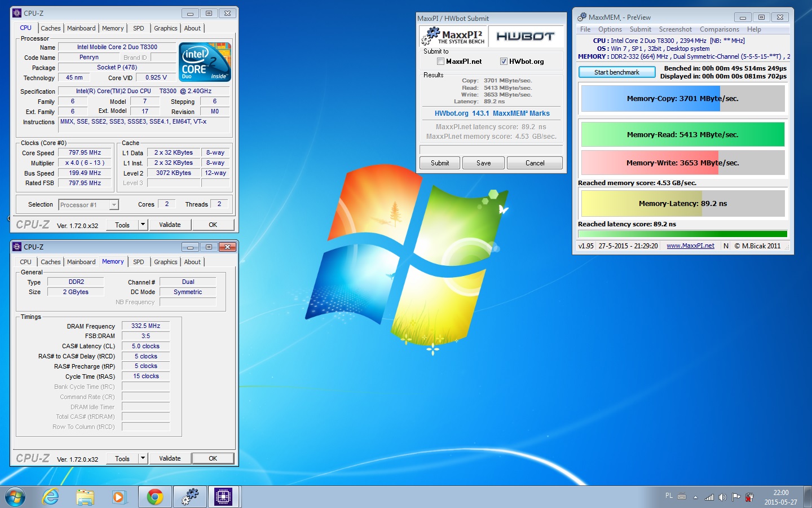The image size is (812, 508).
Task: Click the MaxxPI² system bench logo
Action: (453, 36)
